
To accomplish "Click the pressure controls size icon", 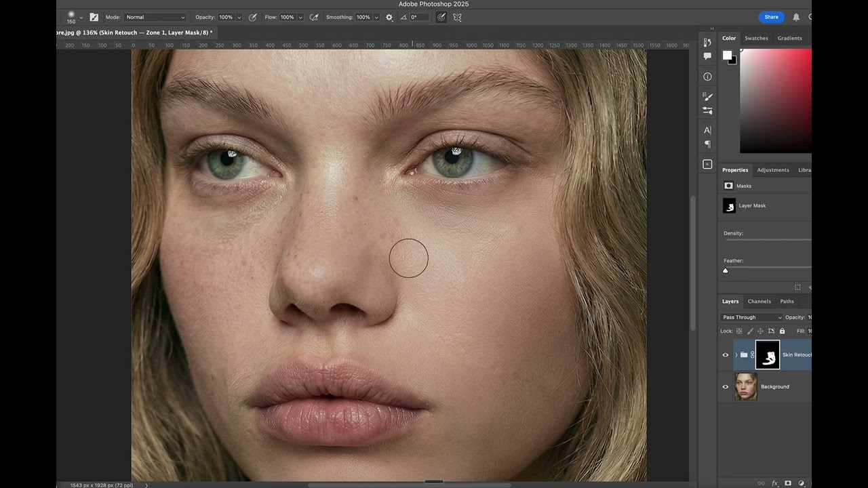I will coord(441,17).
